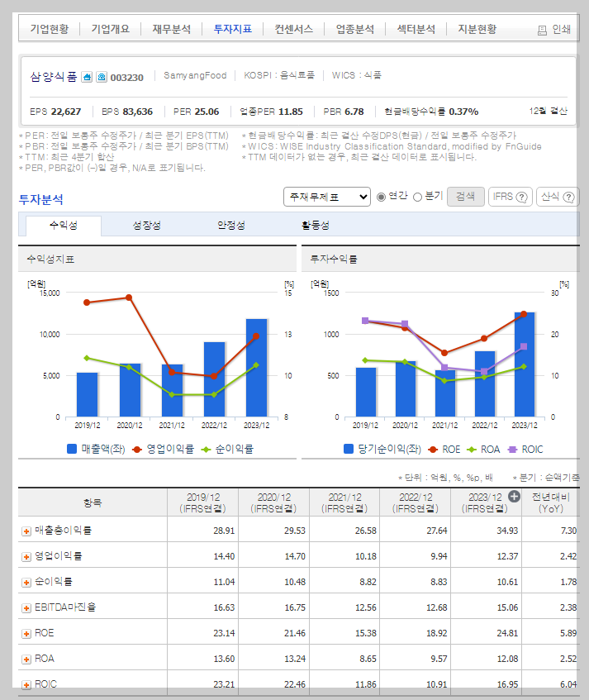Toggle the ROIC legend marker
This screenshot has height=700, width=589.
pyautogui.click(x=512, y=450)
